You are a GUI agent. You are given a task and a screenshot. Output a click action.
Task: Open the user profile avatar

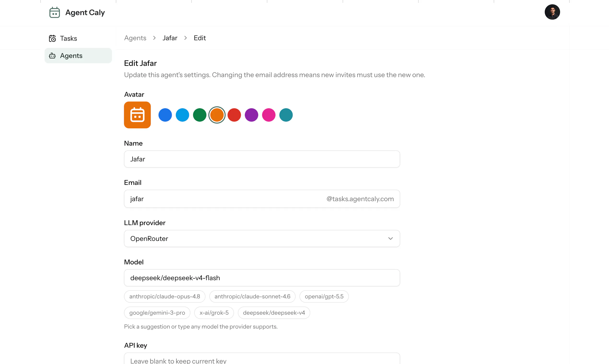coord(552,12)
